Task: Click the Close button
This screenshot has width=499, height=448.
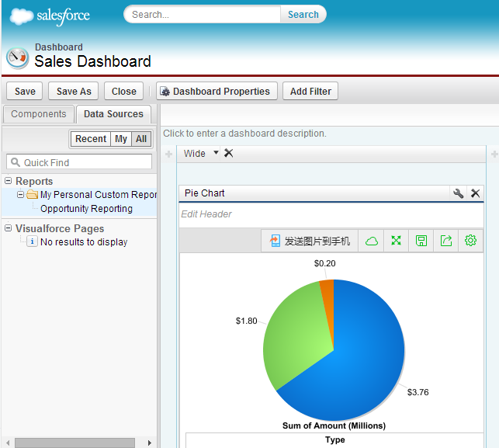Action: click(x=124, y=92)
